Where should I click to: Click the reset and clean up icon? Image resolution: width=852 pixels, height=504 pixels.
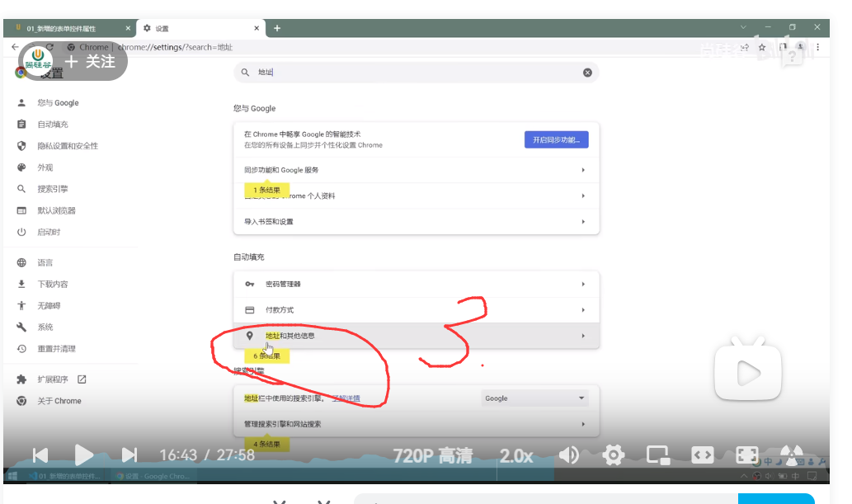click(21, 348)
